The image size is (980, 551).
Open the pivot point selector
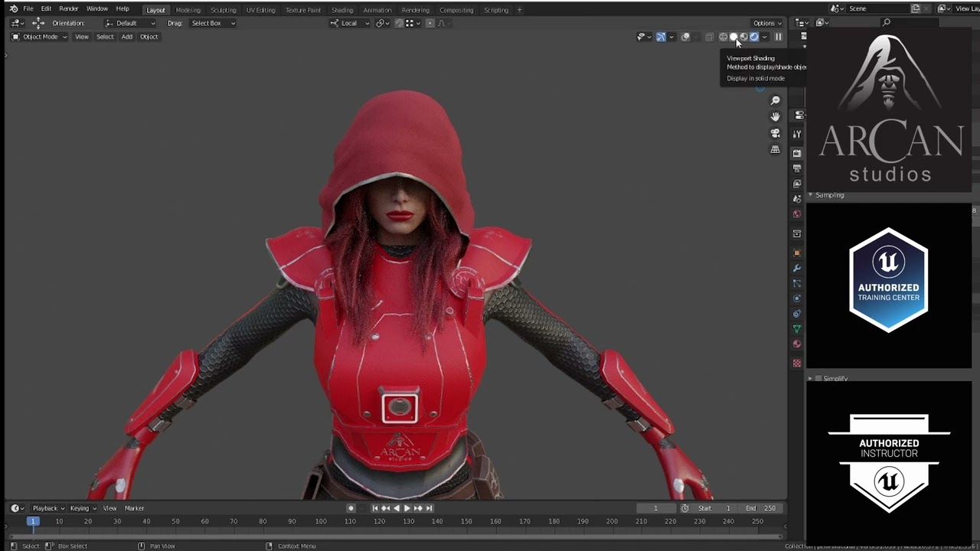click(x=383, y=23)
